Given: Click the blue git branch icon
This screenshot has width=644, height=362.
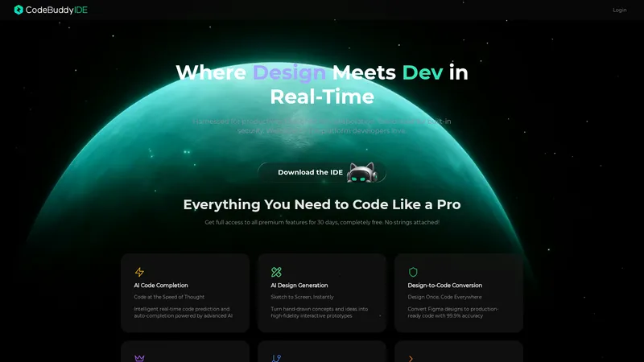Looking at the screenshot, I should click(276, 358).
